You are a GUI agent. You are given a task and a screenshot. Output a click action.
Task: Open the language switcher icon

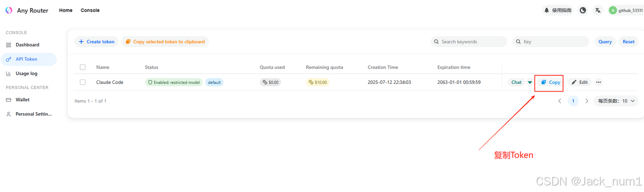click(x=598, y=10)
